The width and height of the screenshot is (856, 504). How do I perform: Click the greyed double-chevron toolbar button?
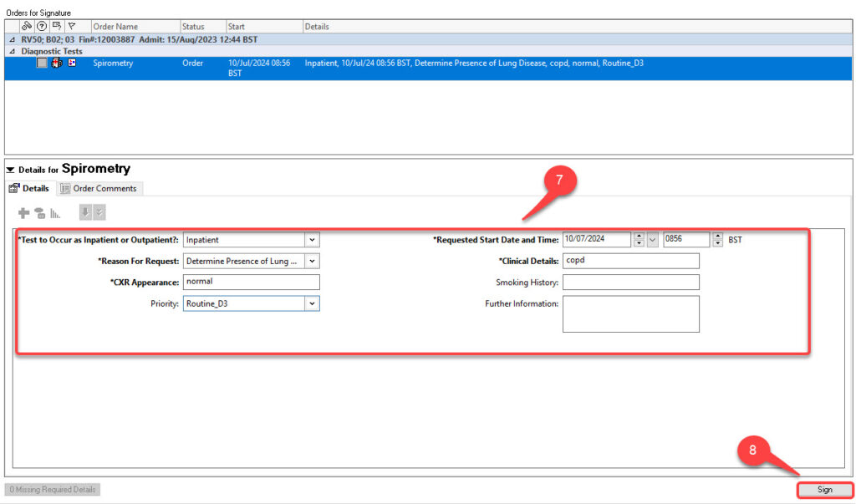coord(99,213)
